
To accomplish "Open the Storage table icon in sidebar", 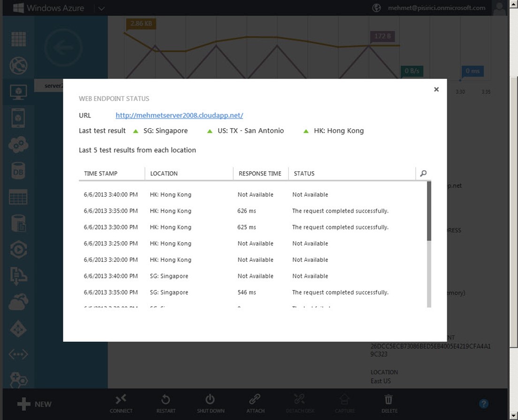I will [x=18, y=197].
